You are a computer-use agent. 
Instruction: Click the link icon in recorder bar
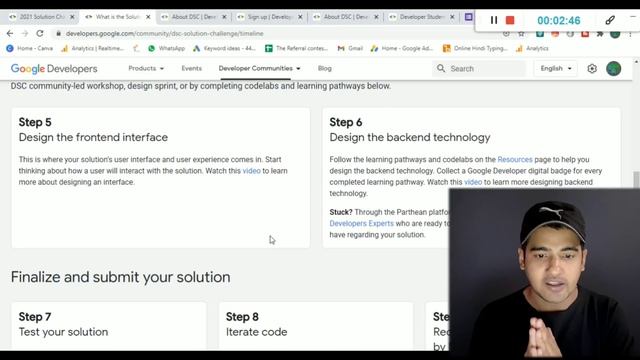pyautogui.click(x=610, y=20)
